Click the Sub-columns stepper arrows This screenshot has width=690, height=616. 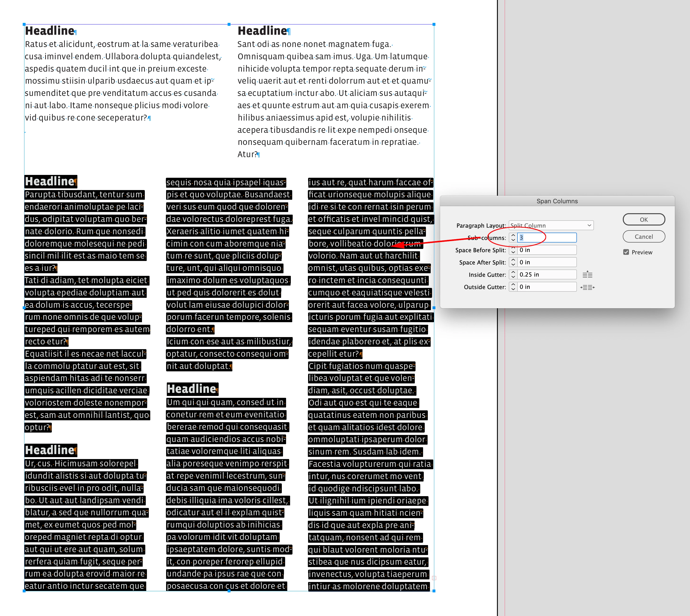coord(513,238)
